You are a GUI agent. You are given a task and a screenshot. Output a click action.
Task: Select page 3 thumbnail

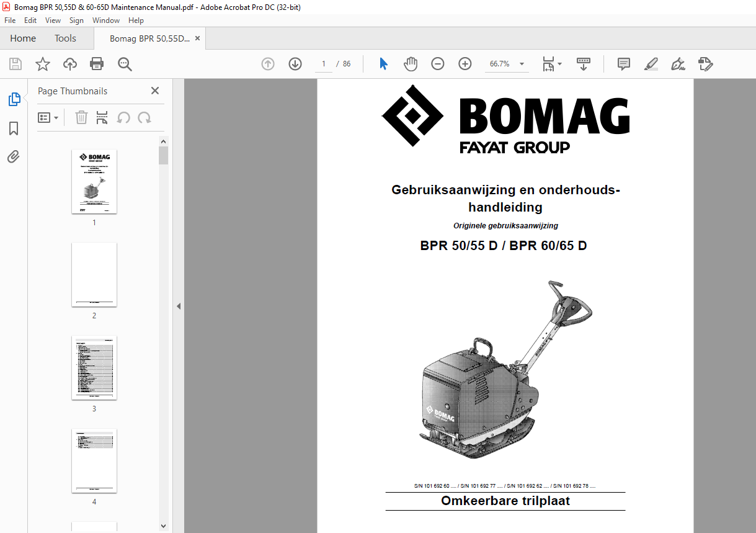tap(94, 367)
